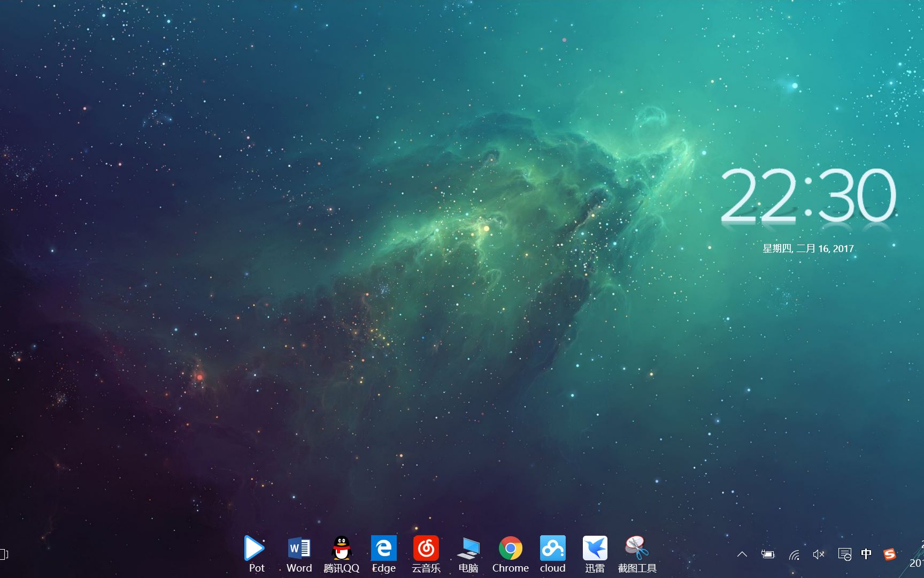Screen dimensions: 924x578
Task: Open the blue cloud app icon
Action: point(552,549)
